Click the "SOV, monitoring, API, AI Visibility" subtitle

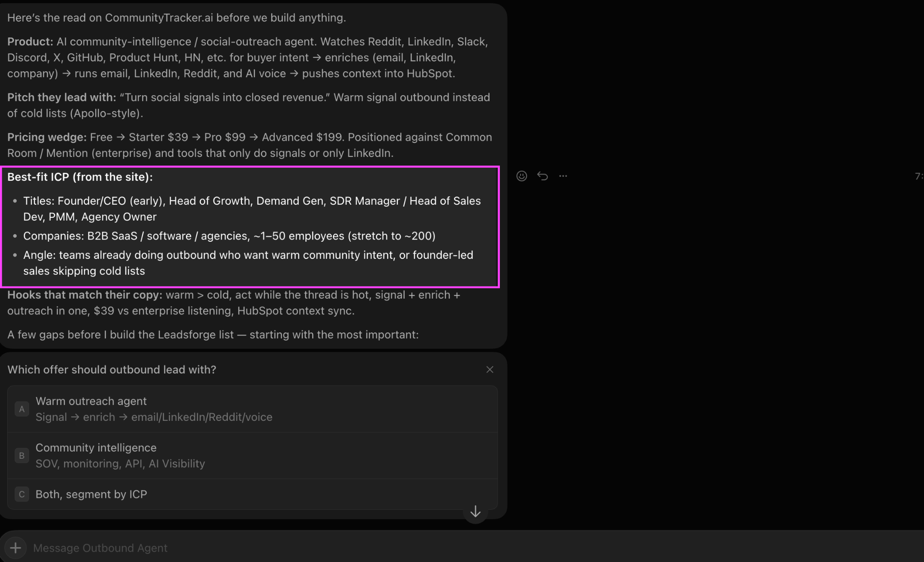120,464
